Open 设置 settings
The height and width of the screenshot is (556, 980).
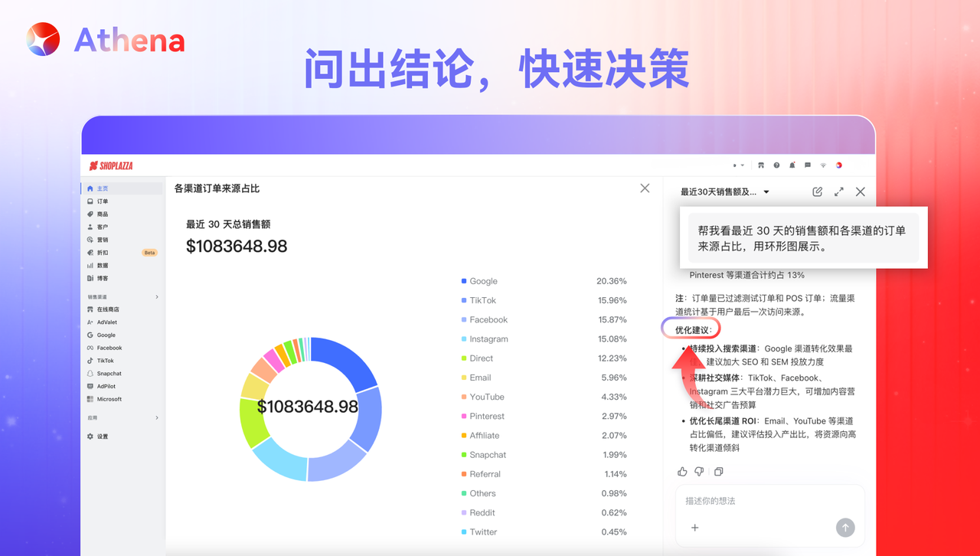click(x=122, y=437)
